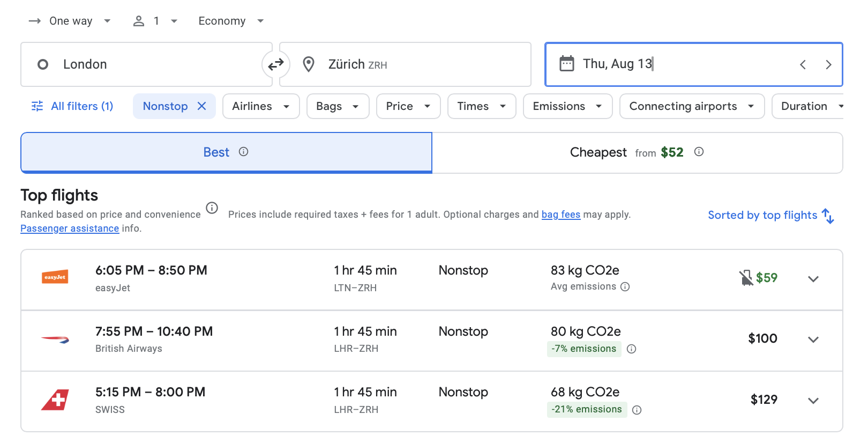Open the Bags filter dropdown
This screenshot has width=868, height=443.
coord(338,106)
